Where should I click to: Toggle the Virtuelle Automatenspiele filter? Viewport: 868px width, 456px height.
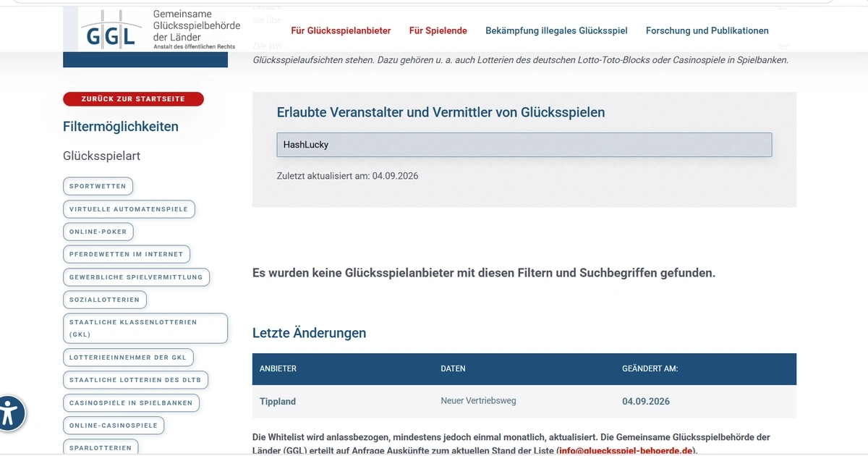point(129,209)
